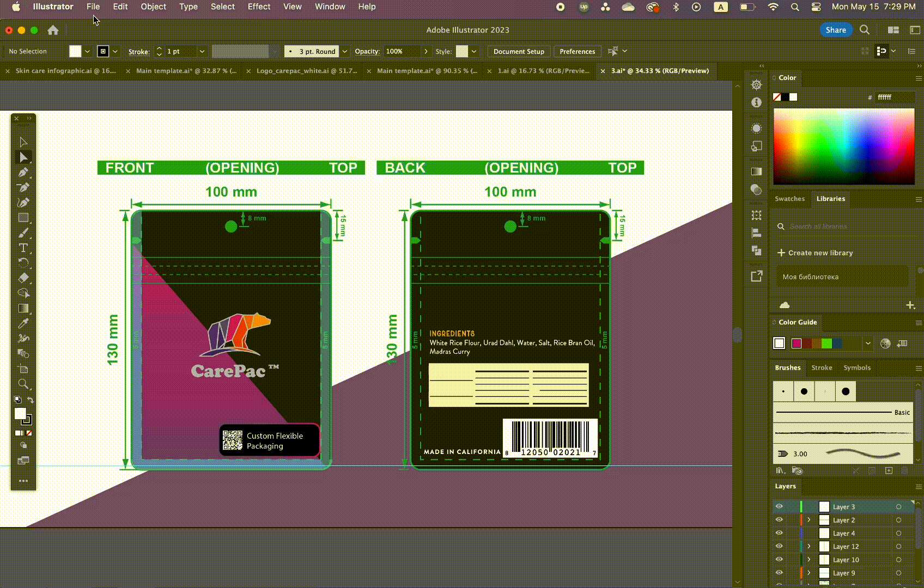Click target circle of Layer 12

[898, 547]
